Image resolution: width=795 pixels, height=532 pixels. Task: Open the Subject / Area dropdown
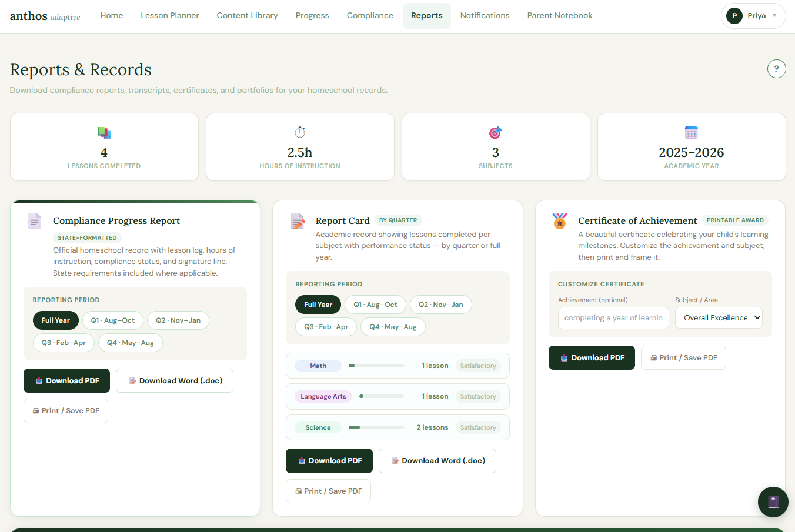(x=719, y=317)
